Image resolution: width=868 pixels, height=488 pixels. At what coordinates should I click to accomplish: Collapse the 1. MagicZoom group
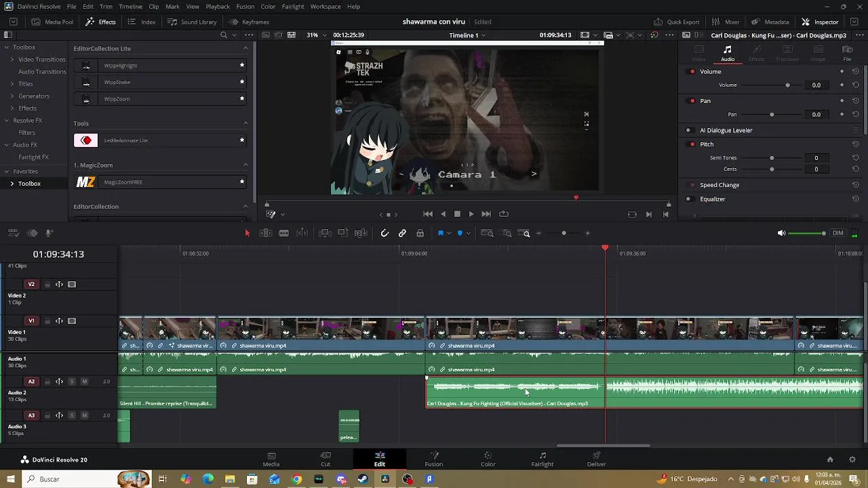tap(245, 165)
